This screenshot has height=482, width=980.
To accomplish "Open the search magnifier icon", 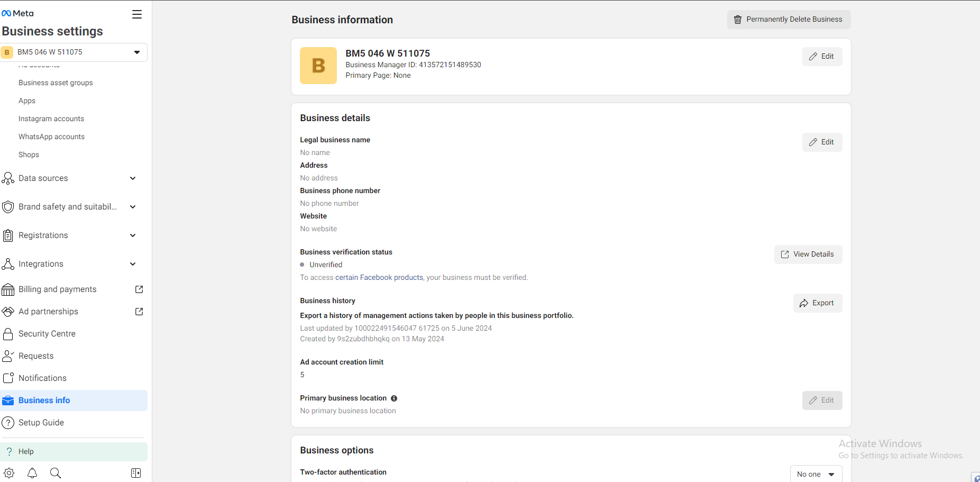I will [x=56, y=473].
